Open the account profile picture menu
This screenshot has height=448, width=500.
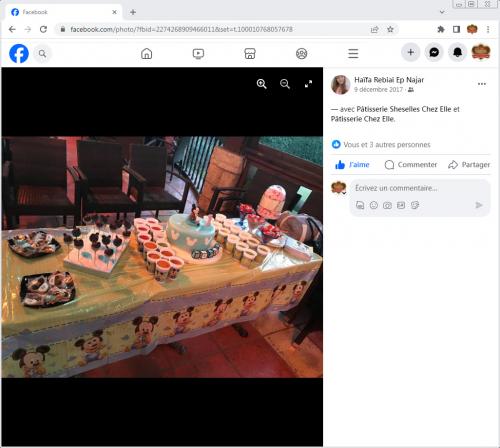481,52
